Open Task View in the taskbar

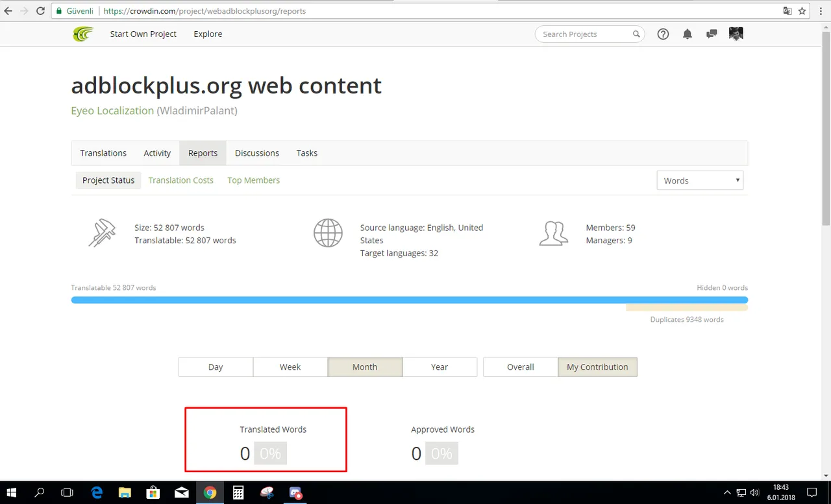point(67,492)
